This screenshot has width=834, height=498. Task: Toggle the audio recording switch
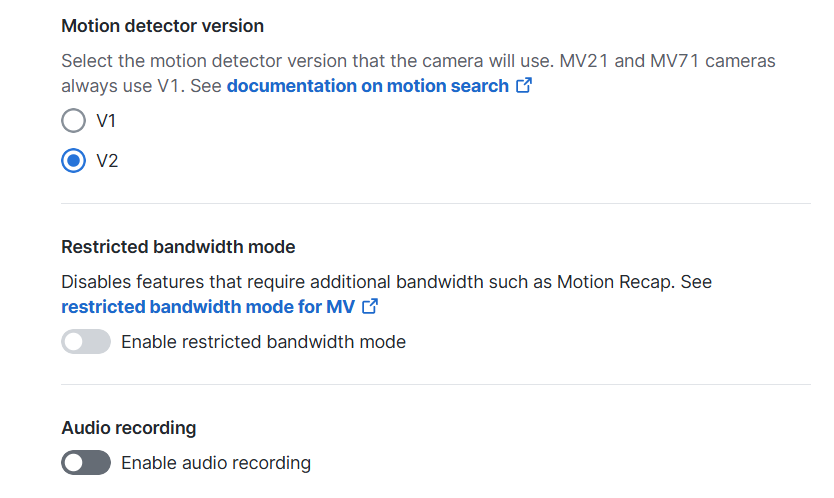pyautogui.click(x=86, y=463)
